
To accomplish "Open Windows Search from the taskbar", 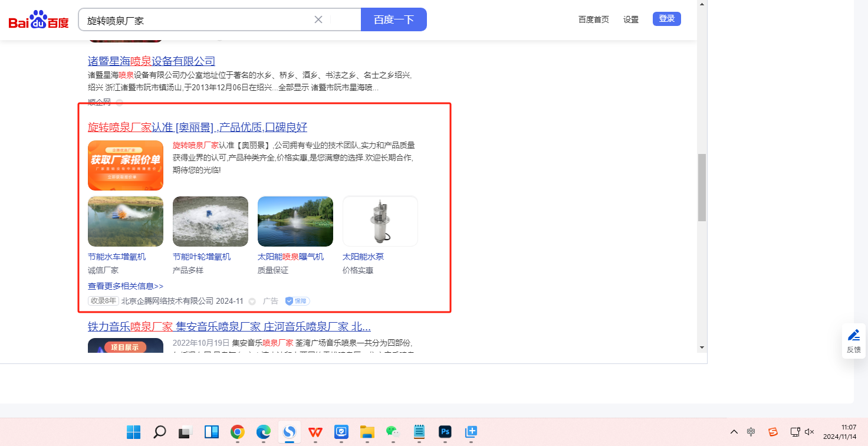I will [x=160, y=432].
